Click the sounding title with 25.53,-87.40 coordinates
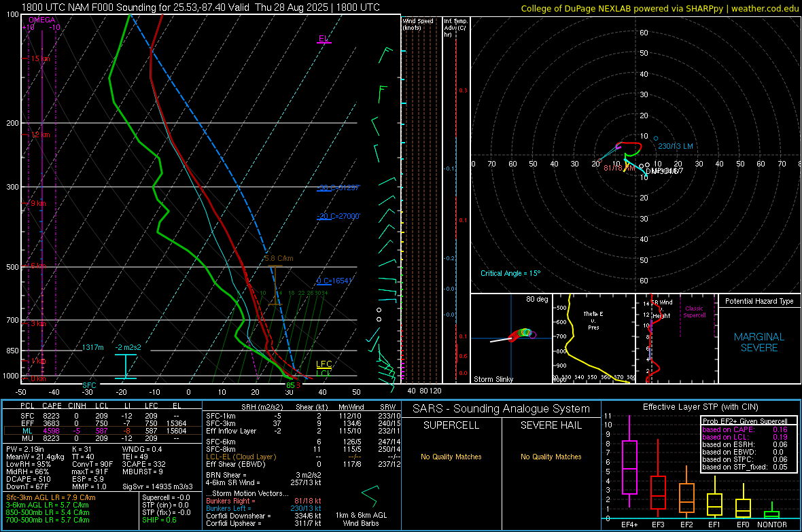Image resolution: width=802 pixels, height=532 pixels. (x=201, y=7)
